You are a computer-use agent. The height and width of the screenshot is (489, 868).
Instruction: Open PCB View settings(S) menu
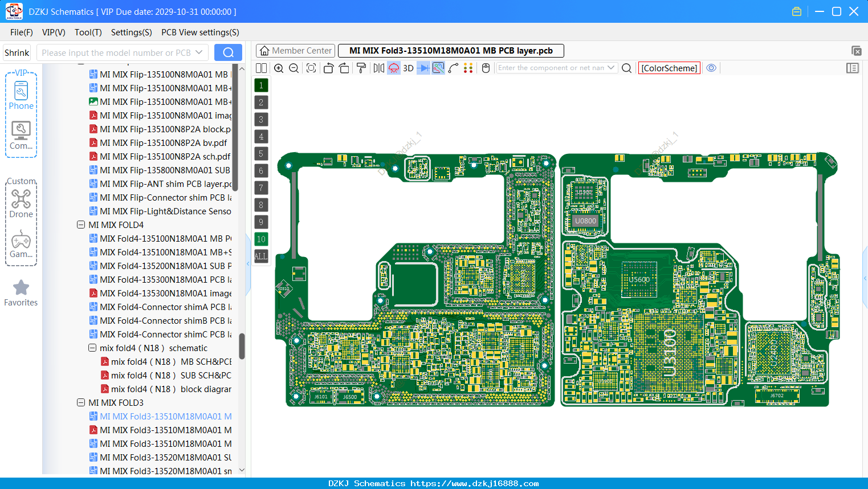pos(200,32)
